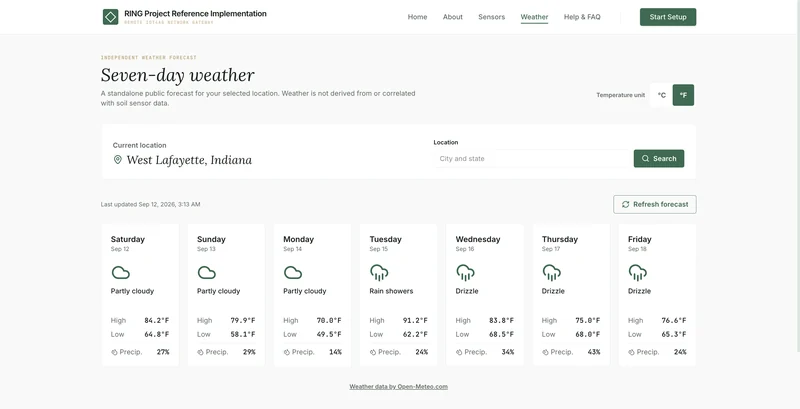Click the Saturday day heading

click(128, 239)
